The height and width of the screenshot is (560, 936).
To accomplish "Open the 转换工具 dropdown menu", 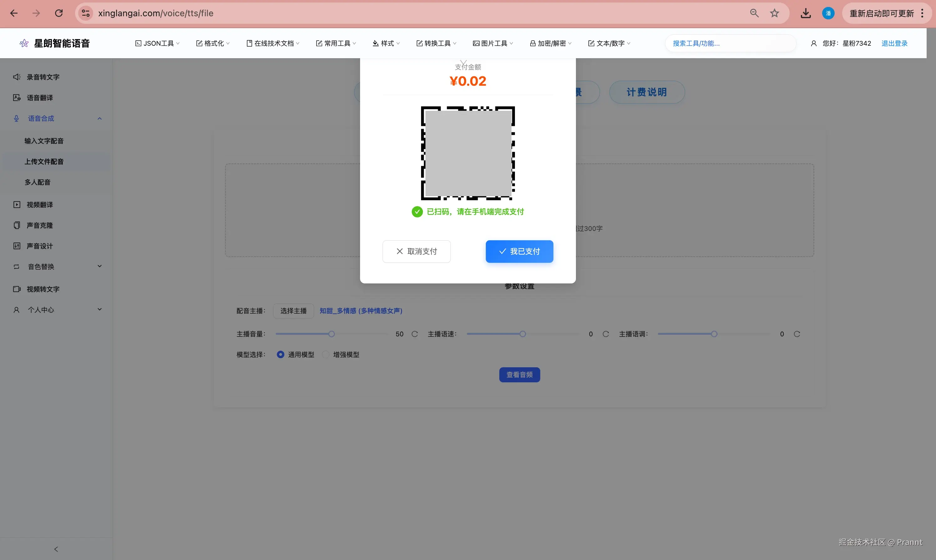I will point(436,43).
